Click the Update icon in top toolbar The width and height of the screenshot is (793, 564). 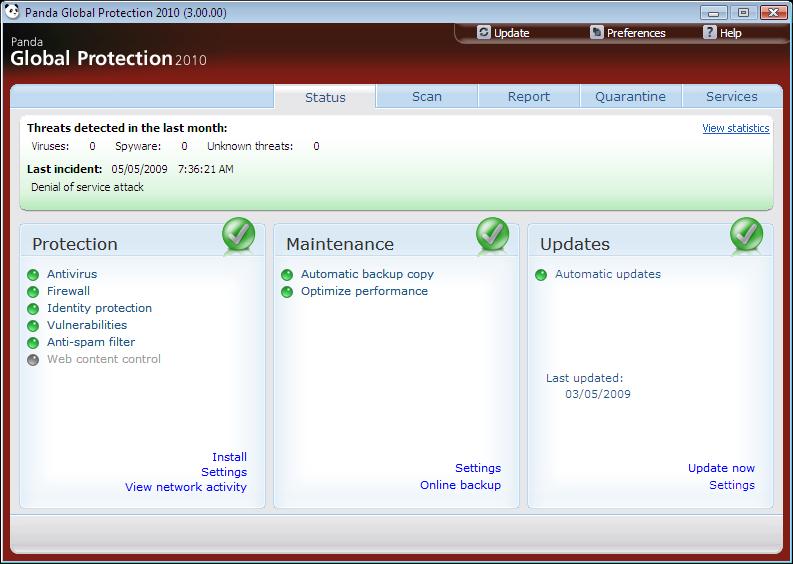pos(484,33)
